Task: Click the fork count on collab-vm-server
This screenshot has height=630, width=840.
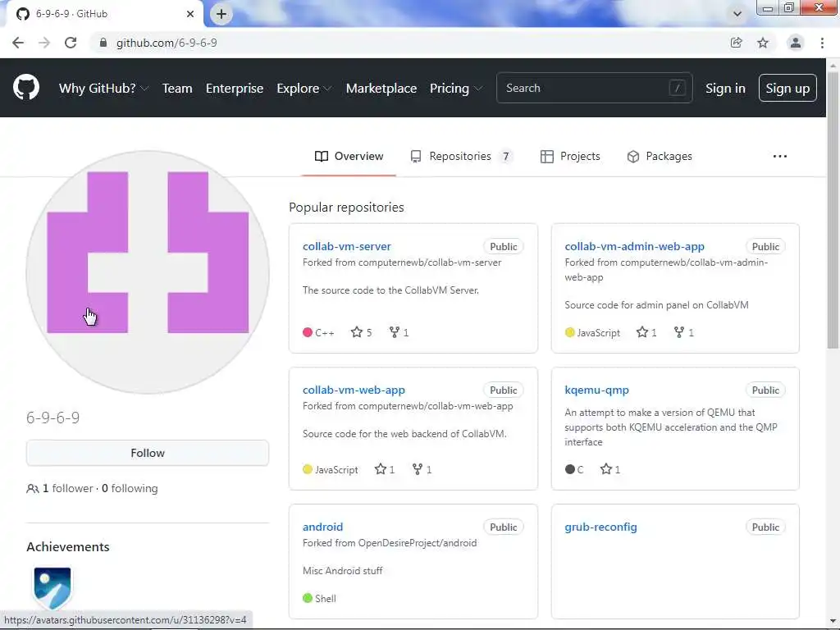Action: click(399, 333)
